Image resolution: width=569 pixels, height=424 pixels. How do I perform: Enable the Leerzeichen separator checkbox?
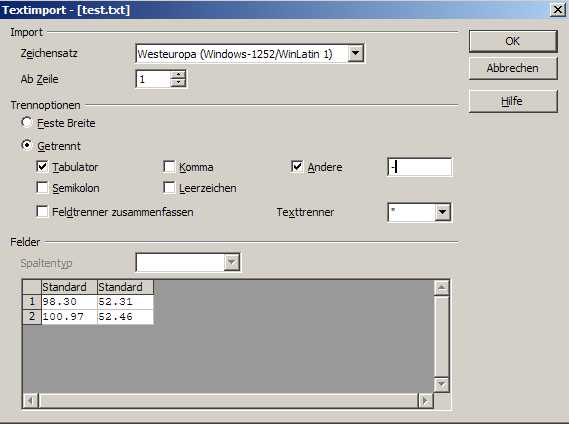click(169, 188)
